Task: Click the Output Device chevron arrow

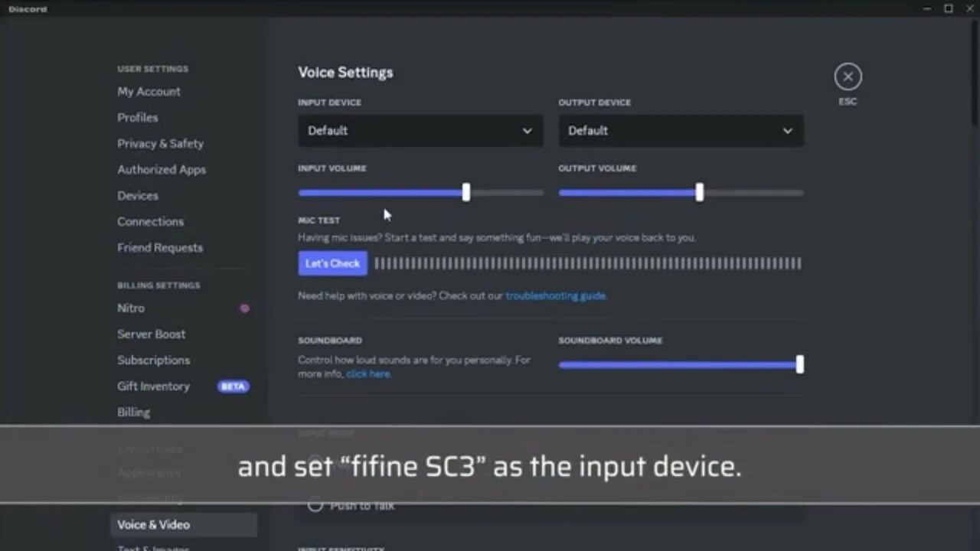Action: click(787, 131)
